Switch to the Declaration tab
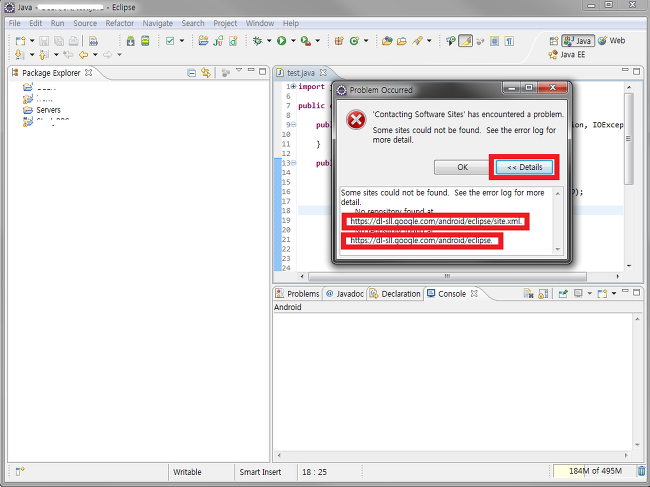Screen dimensions: 650x487 click(x=395, y=293)
